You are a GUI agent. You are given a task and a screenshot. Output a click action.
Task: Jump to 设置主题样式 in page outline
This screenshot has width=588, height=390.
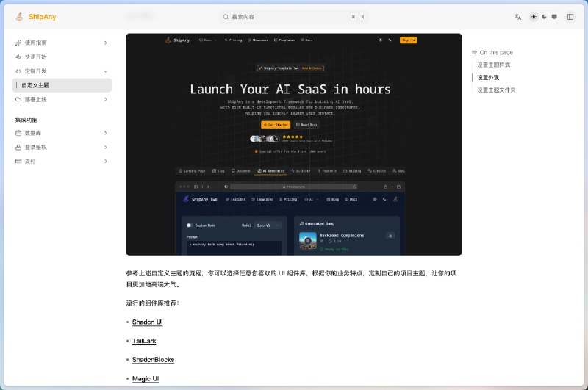click(493, 65)
